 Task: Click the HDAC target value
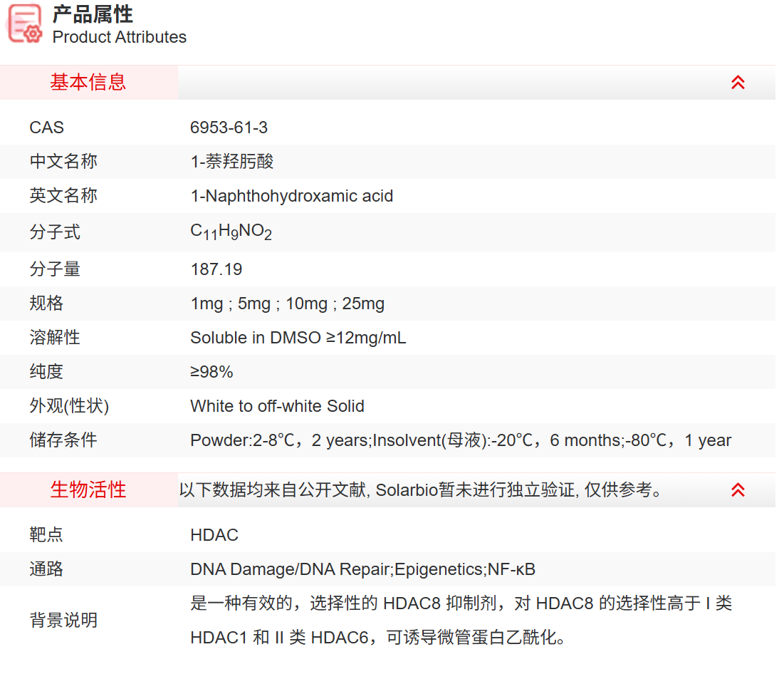[x=214, y=534]
